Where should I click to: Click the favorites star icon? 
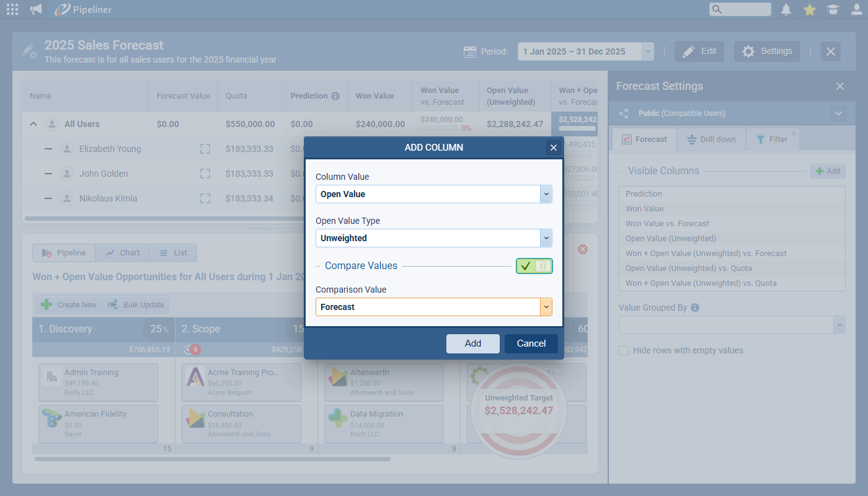click(x=809, y=9)
